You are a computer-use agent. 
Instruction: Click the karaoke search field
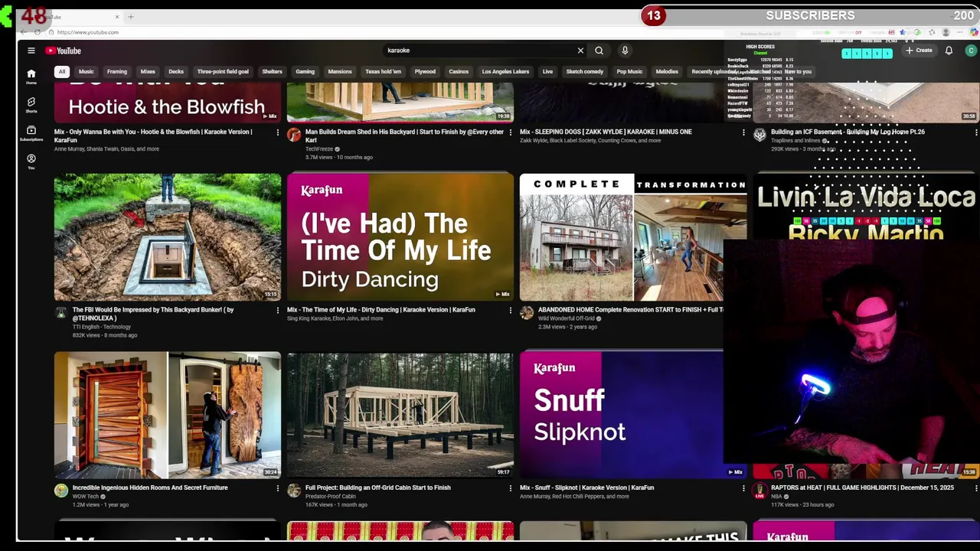click(479, 51)
